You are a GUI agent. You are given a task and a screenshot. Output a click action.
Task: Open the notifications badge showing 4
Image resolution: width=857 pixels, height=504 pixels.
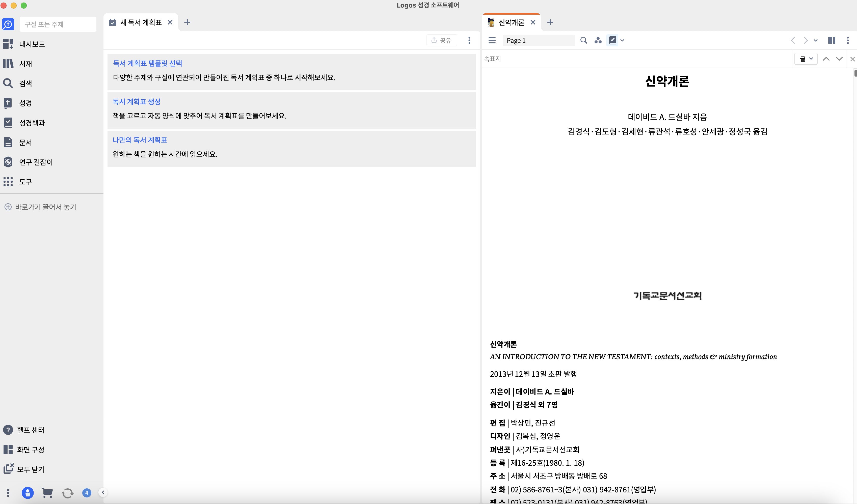pos(87,492)
